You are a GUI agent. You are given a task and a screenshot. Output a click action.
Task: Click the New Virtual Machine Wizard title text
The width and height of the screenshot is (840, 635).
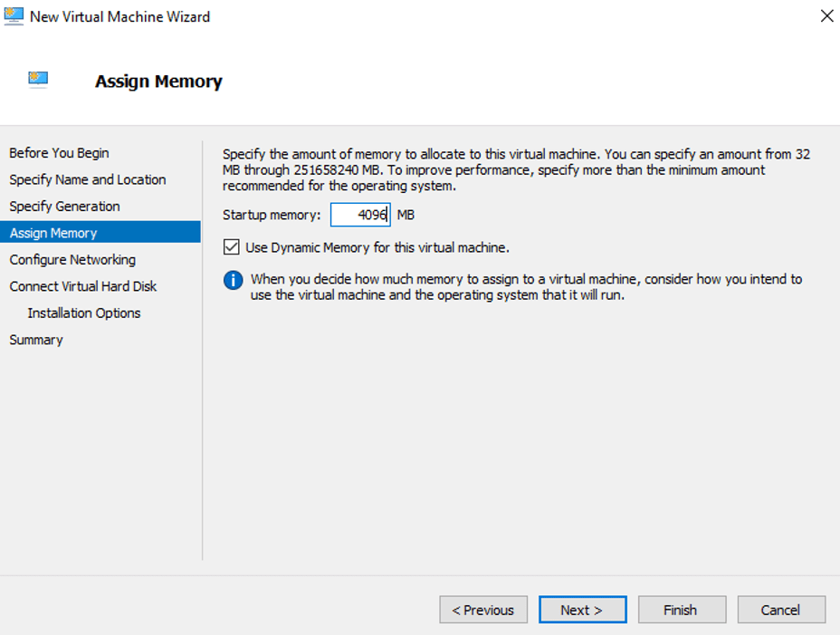pyautogui.click(x=119, y=16)
